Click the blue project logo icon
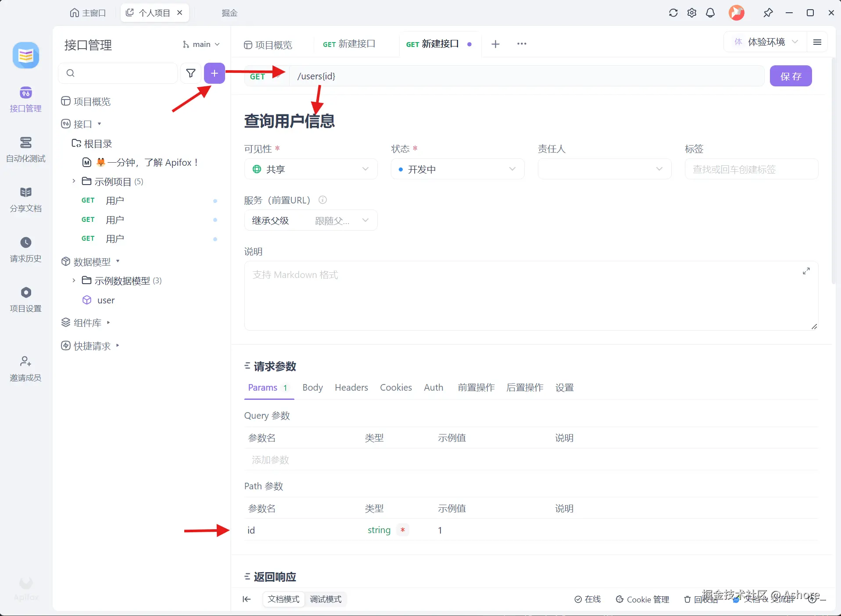 (x=26, y=55)
